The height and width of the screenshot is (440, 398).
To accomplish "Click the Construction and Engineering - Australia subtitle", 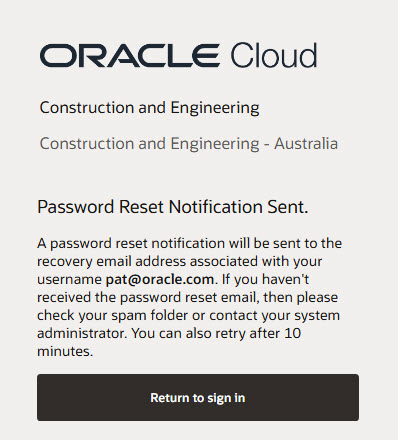I will (189, 144).
